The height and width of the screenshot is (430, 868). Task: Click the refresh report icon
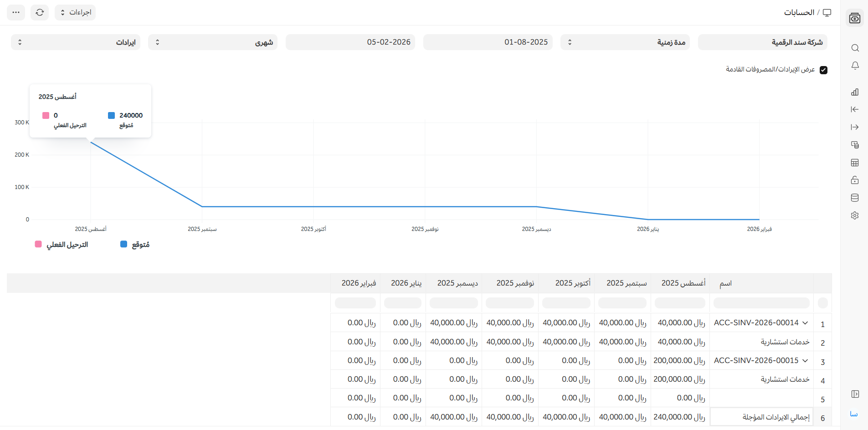coord(40,12)
